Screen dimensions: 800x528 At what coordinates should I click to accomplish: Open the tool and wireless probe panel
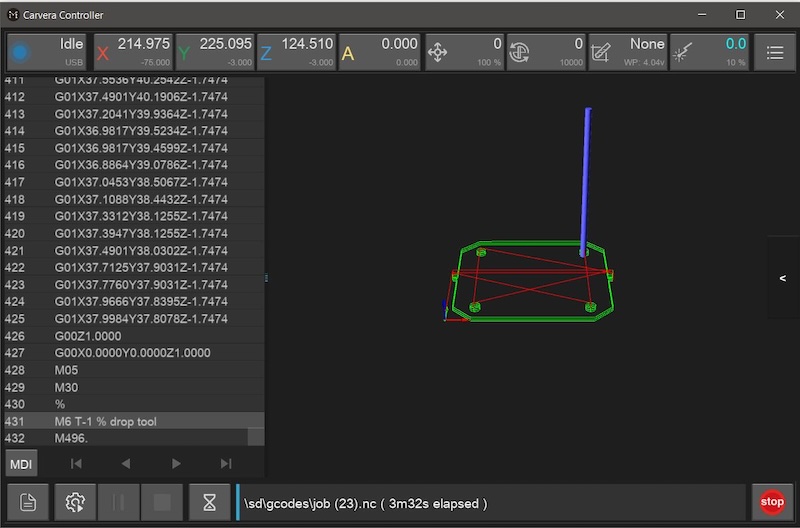point(628,53)
